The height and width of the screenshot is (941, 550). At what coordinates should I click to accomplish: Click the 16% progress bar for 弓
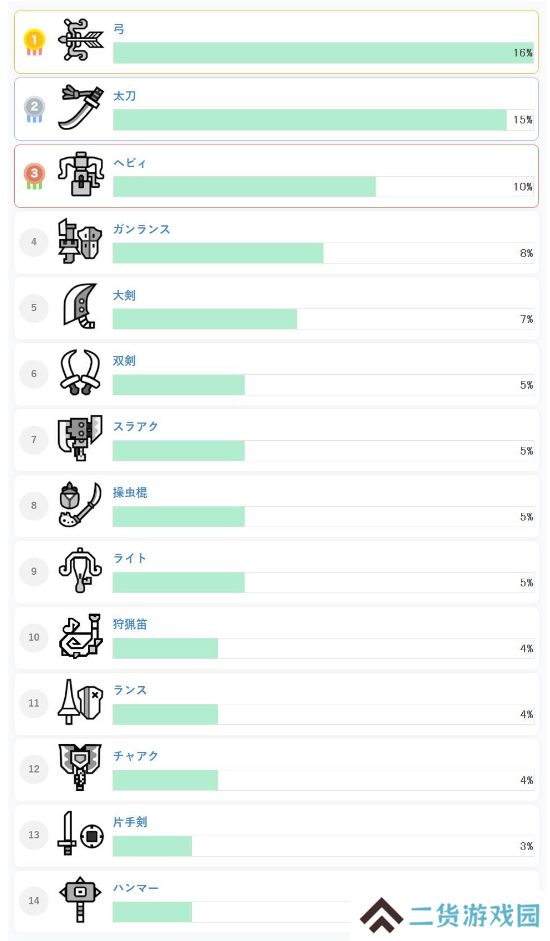[324, 53]
